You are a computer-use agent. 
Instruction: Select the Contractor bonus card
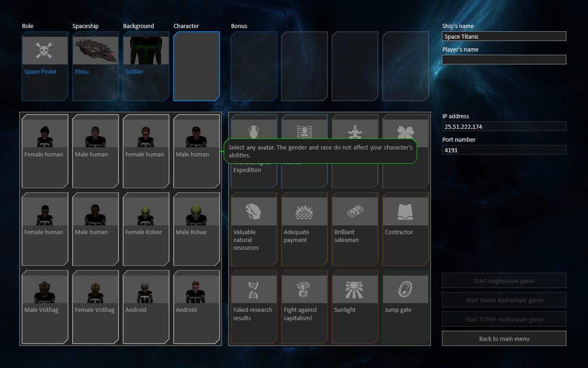coord(406,229)
